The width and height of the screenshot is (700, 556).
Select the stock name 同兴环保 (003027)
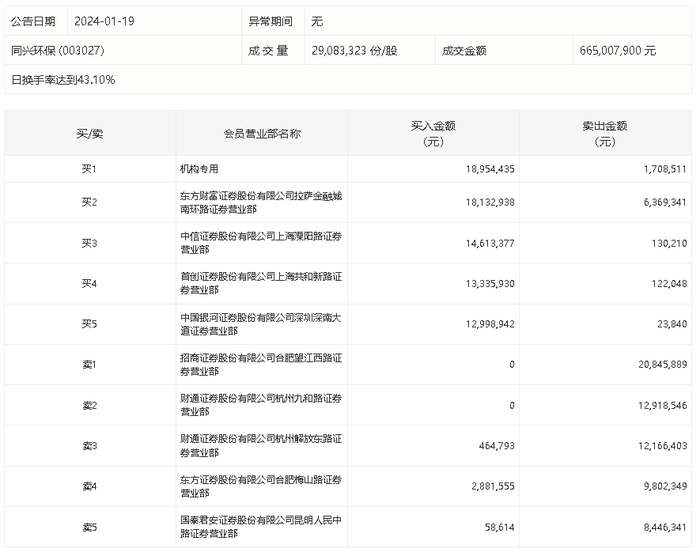58,50
